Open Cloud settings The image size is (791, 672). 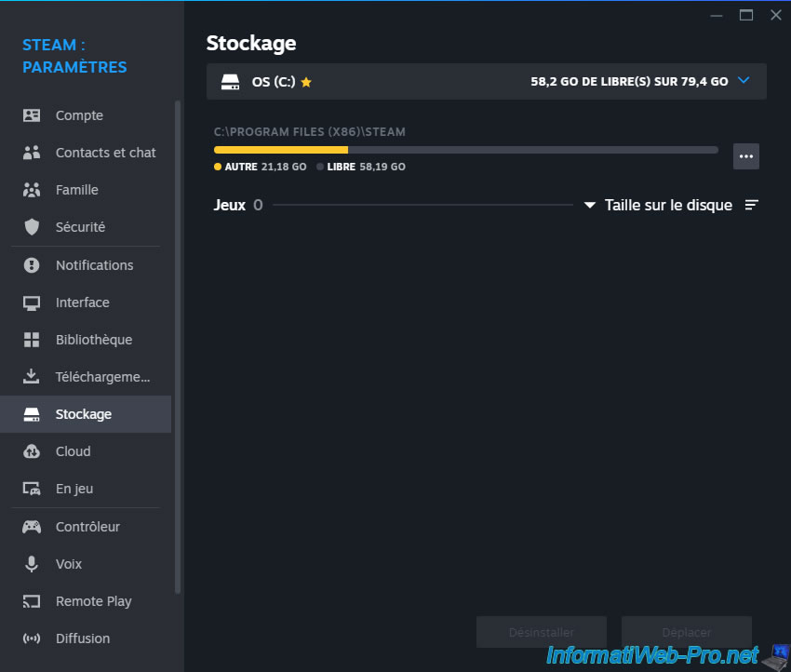click(86, 451)
